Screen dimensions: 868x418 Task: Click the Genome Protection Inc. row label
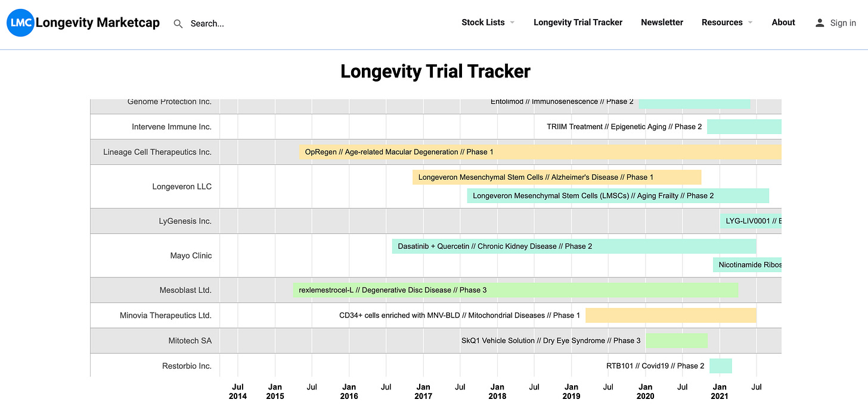[169, 102]
